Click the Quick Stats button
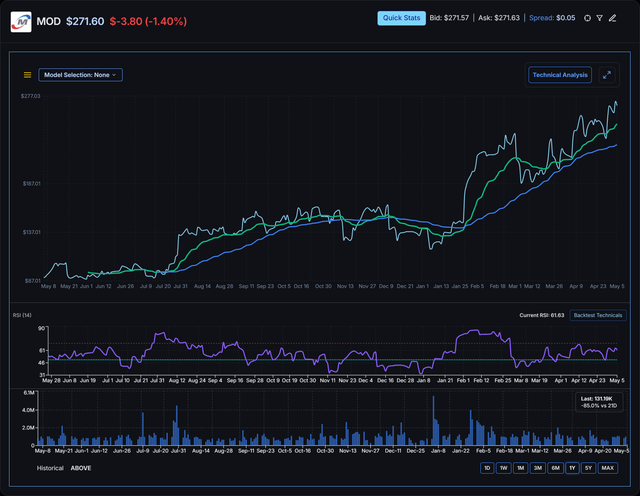 [x=401, y=18]
